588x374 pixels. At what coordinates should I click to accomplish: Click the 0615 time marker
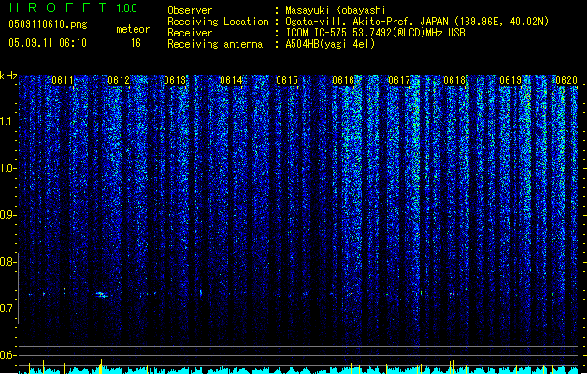pos(287,80)
